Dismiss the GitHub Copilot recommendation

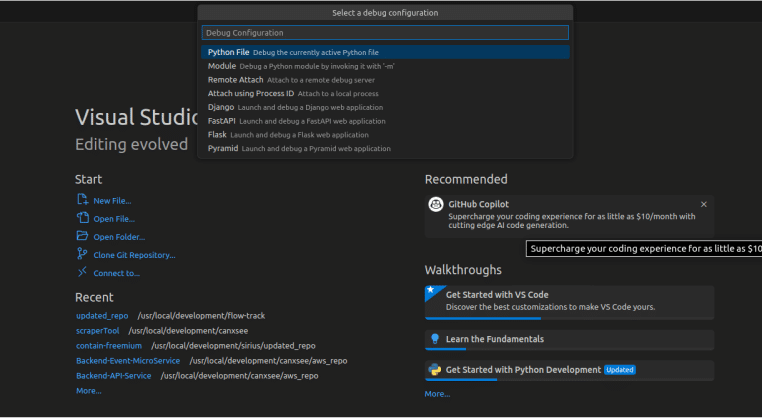703,204
